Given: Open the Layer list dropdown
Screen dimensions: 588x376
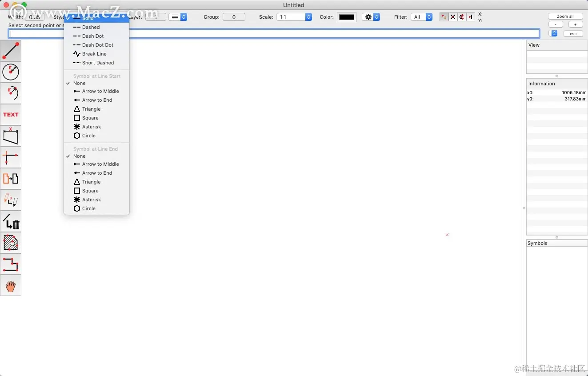Looking at the screenshot, I should coord(178,17).
